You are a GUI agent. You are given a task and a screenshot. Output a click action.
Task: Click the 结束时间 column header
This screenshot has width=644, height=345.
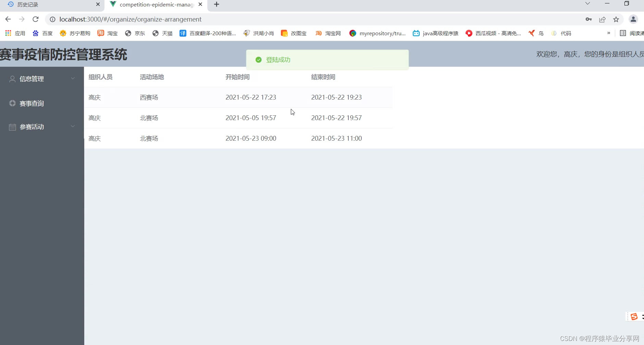coord(323,77)
